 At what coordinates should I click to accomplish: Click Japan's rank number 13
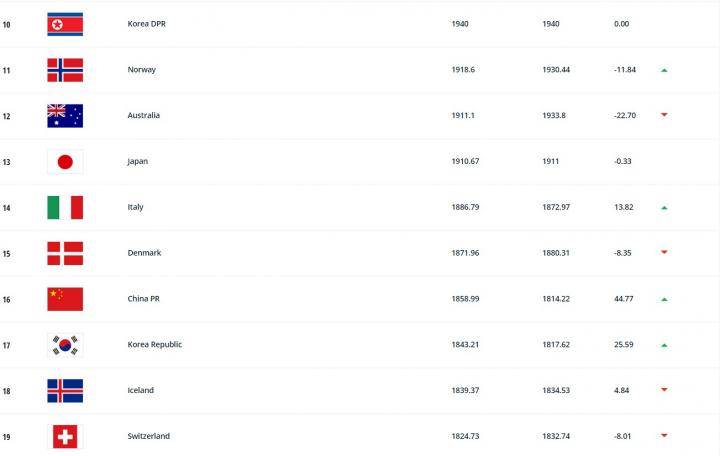click(x=6, y=162)
